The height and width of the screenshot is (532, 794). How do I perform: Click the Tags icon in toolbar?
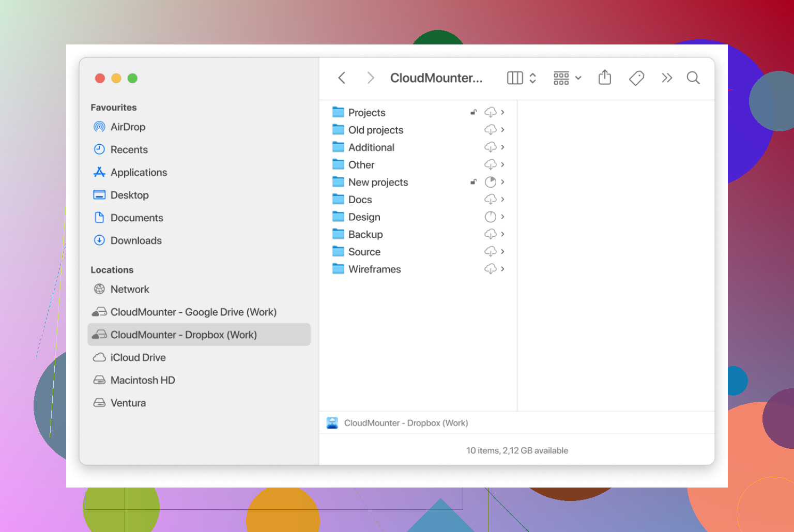click(x=636, y=78)
